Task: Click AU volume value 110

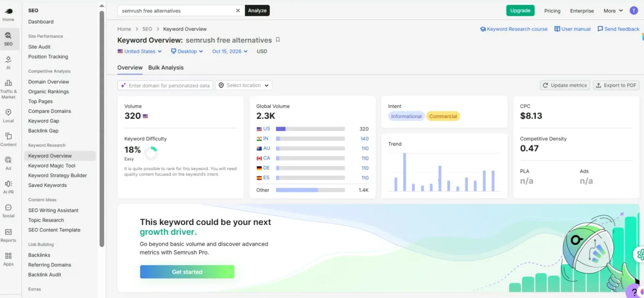Action: [x=365, y=149]
